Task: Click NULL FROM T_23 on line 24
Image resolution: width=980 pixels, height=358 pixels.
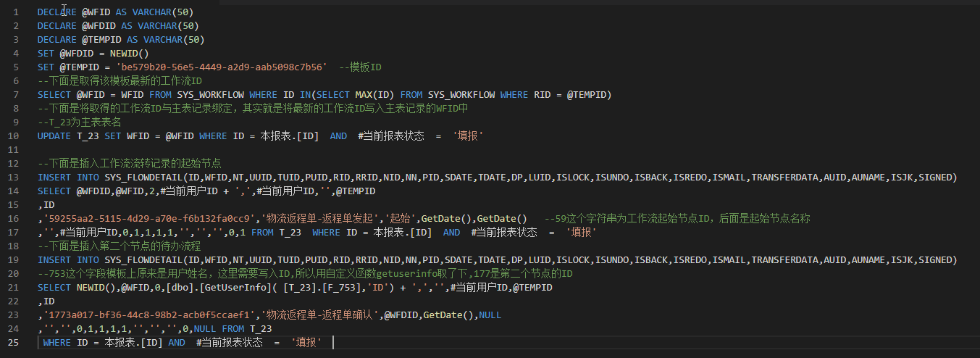Action: [232, 329]
